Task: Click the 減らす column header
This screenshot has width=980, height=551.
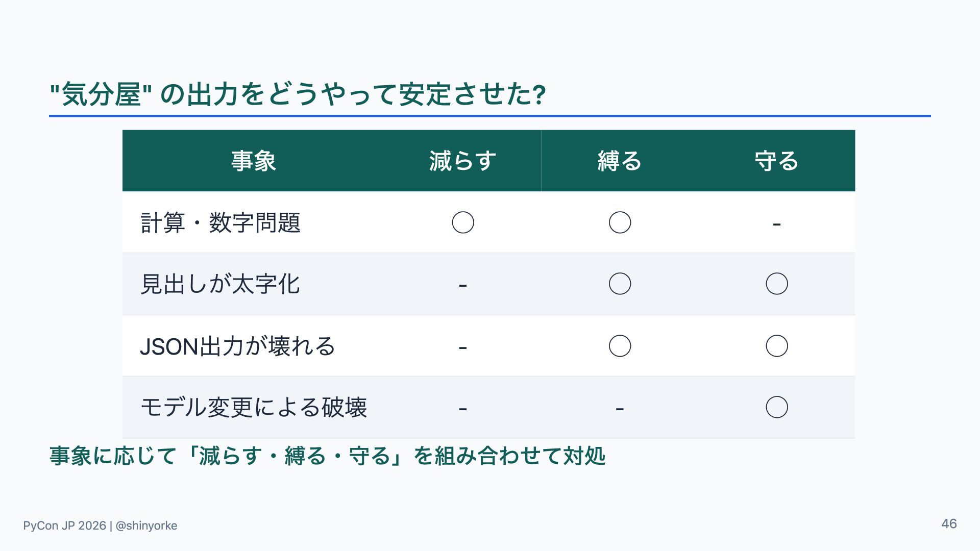Action: pyautogui.click(x=462, y=161)
